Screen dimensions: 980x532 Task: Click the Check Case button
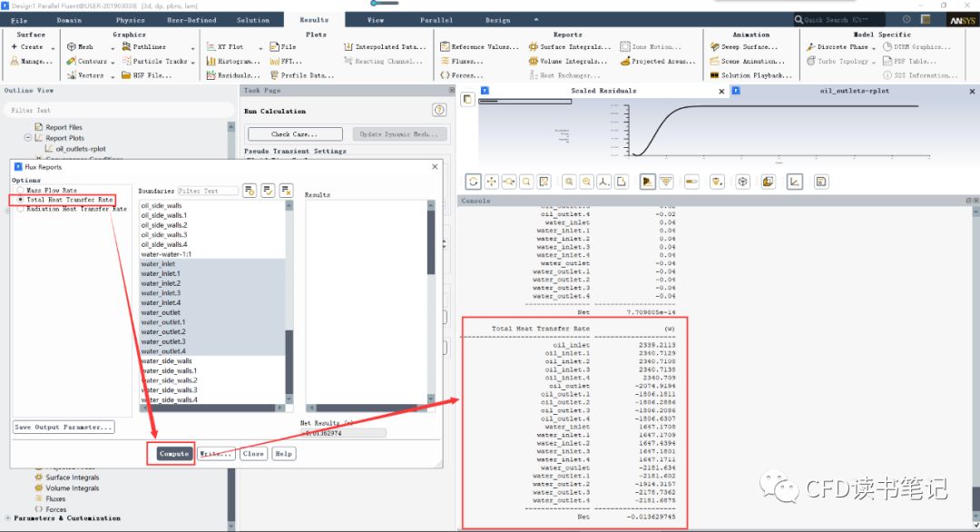point(295,133)
